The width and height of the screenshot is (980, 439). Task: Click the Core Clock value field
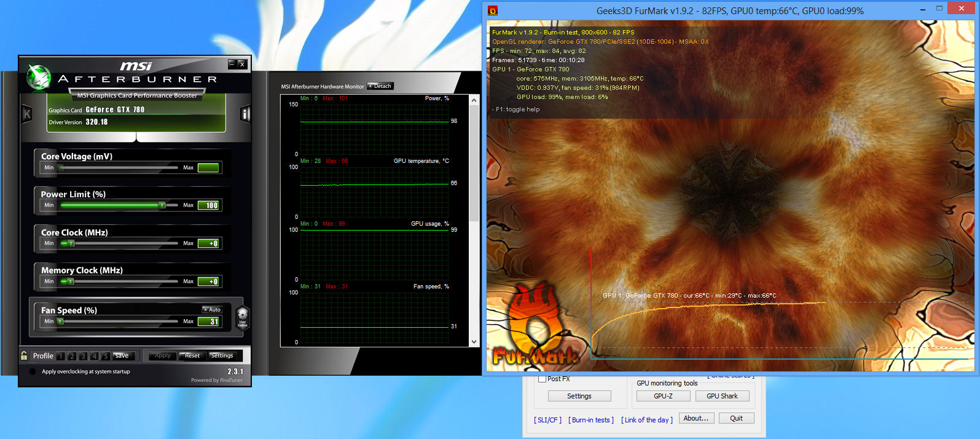click(208, 243)
